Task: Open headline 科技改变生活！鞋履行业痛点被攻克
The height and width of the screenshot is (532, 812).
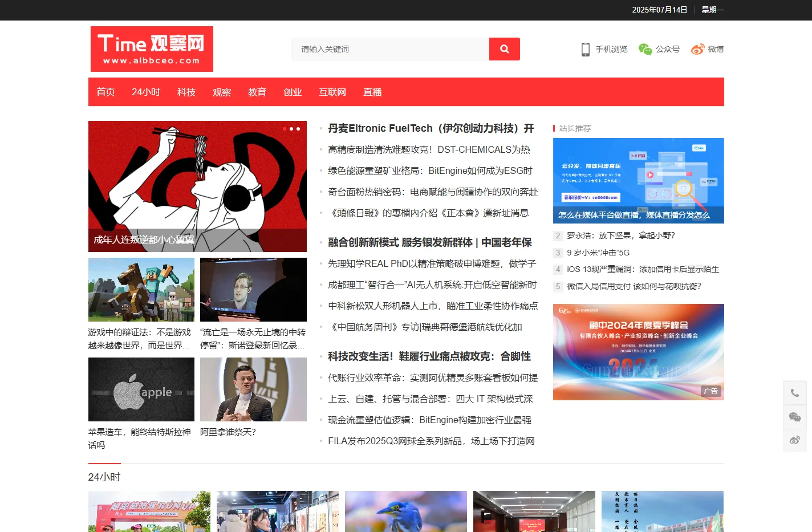Action: 429,356
